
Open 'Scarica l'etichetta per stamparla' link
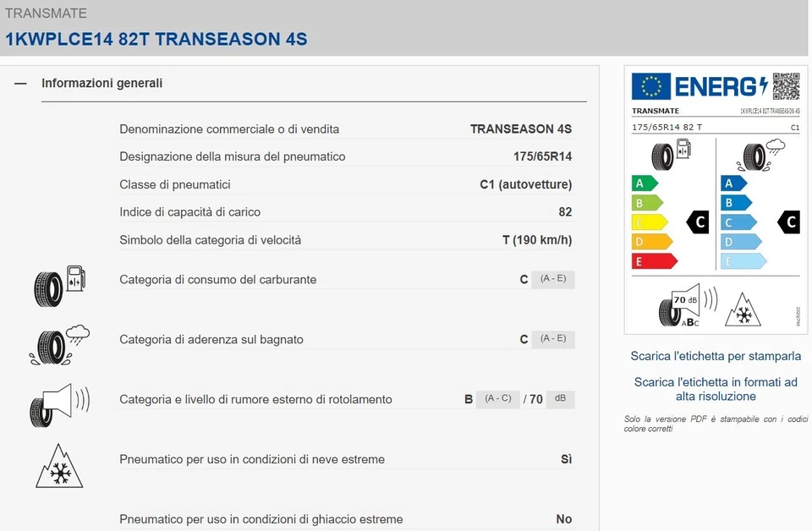click(715, 357)
